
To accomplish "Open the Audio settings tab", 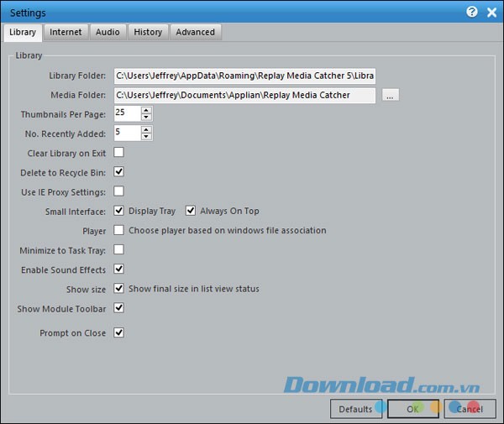I will pos(108,32).
